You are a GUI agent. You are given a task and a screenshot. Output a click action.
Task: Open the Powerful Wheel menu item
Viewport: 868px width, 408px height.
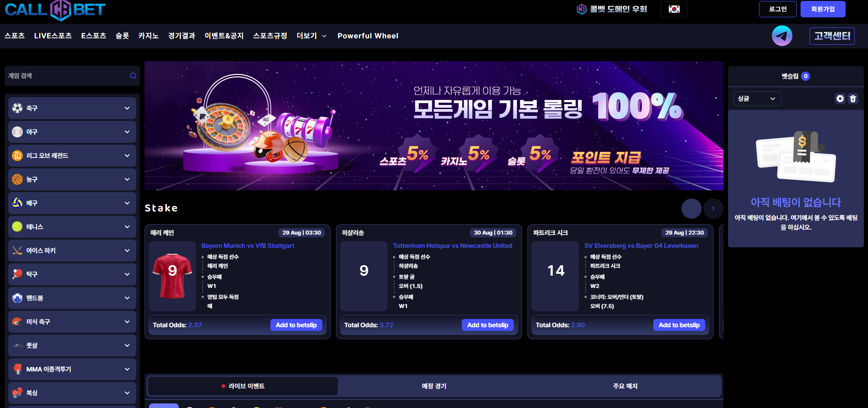368,36
